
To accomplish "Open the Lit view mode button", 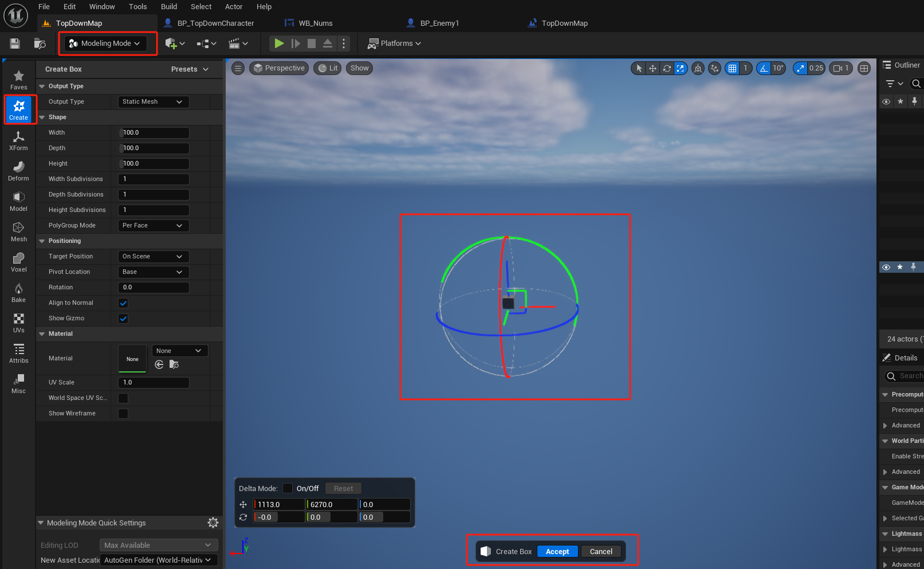I will click(x=328, y=68).
